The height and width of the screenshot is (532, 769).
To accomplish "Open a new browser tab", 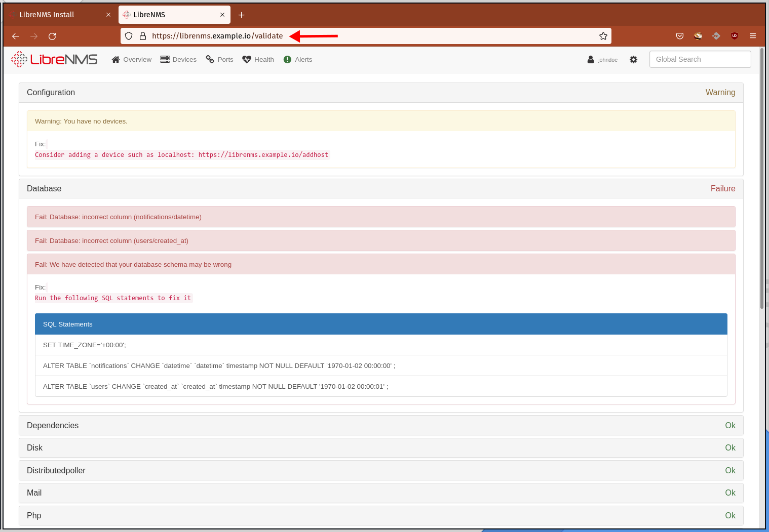I will (x=242, y=15).
